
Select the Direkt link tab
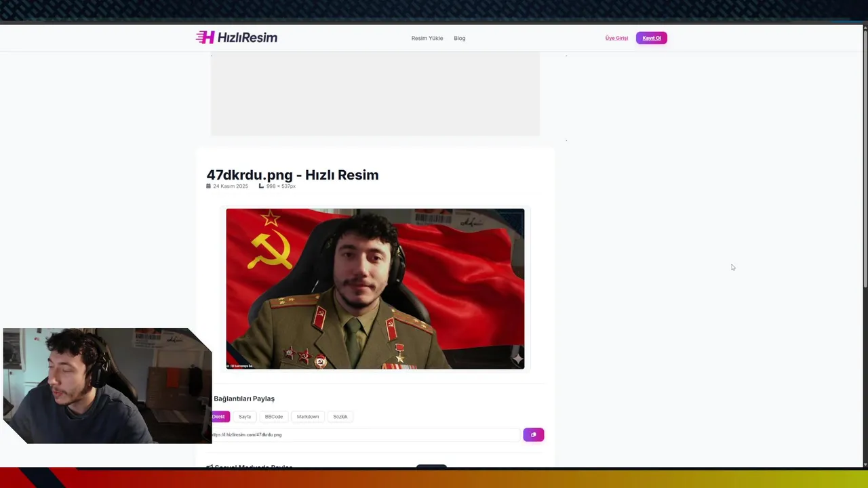220,416
